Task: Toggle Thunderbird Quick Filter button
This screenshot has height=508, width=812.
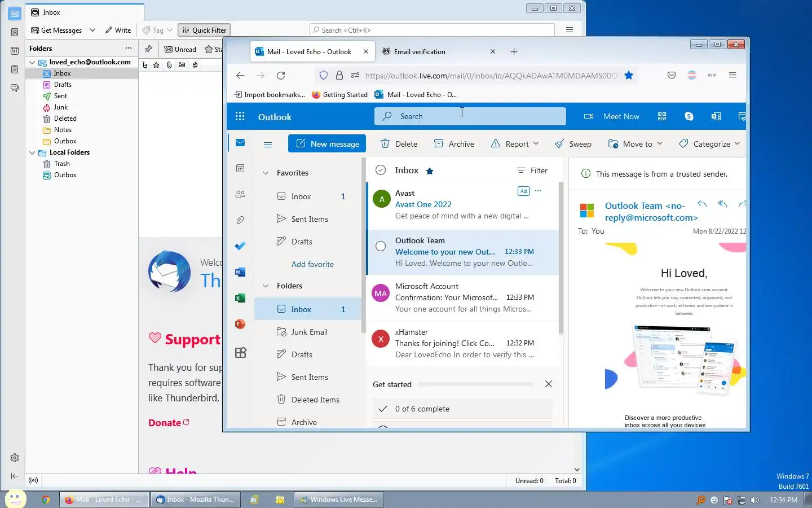Action: coord(204,30)
